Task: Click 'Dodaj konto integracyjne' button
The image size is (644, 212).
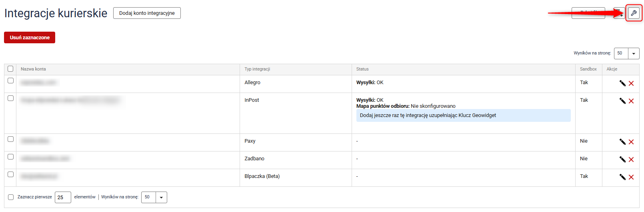Action: coord(147,13)
